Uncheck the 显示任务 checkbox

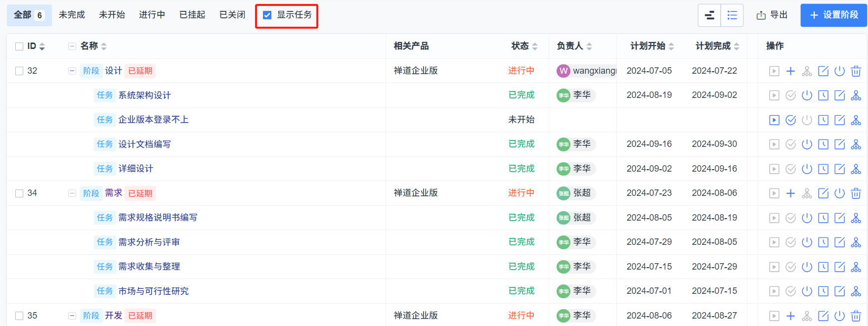[x=267, y=15]
